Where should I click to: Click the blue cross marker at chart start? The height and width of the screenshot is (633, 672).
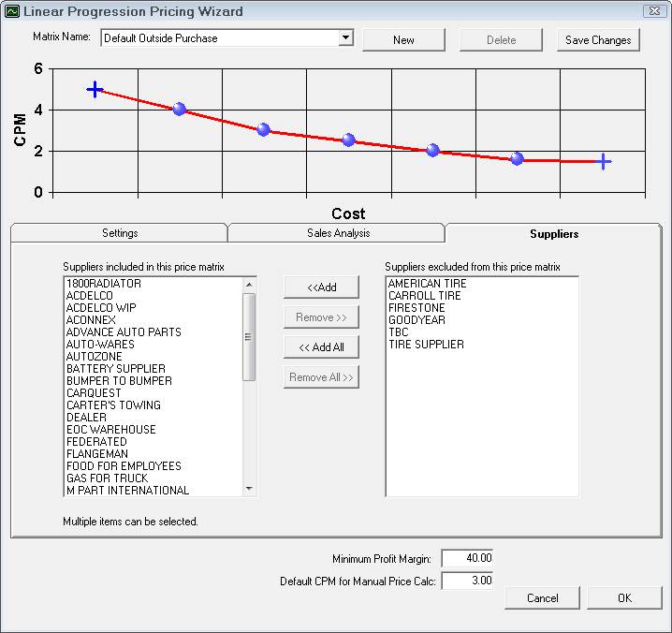point(95,89)
